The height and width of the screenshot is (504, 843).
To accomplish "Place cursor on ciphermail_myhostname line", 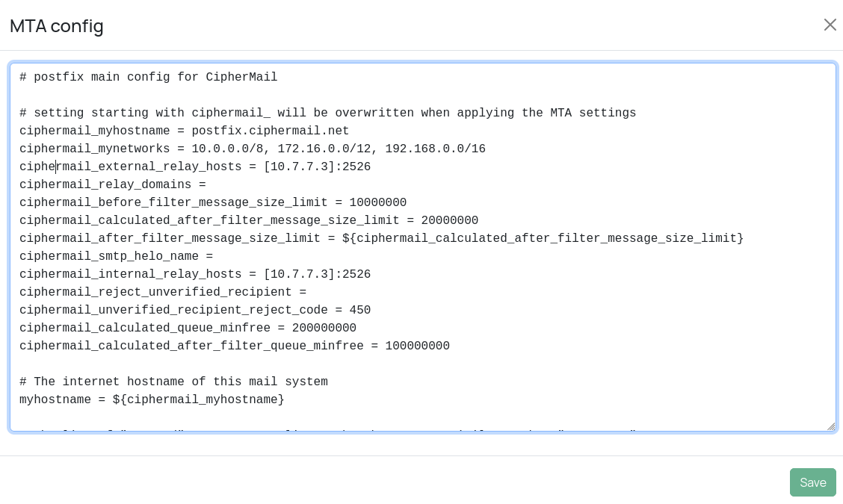I will click(x=184, y=131).
